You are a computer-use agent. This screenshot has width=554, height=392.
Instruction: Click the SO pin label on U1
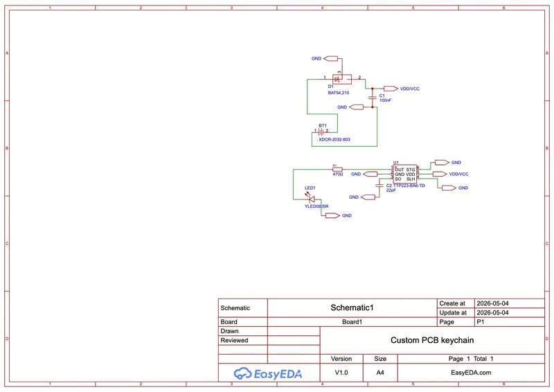point(397,179)
